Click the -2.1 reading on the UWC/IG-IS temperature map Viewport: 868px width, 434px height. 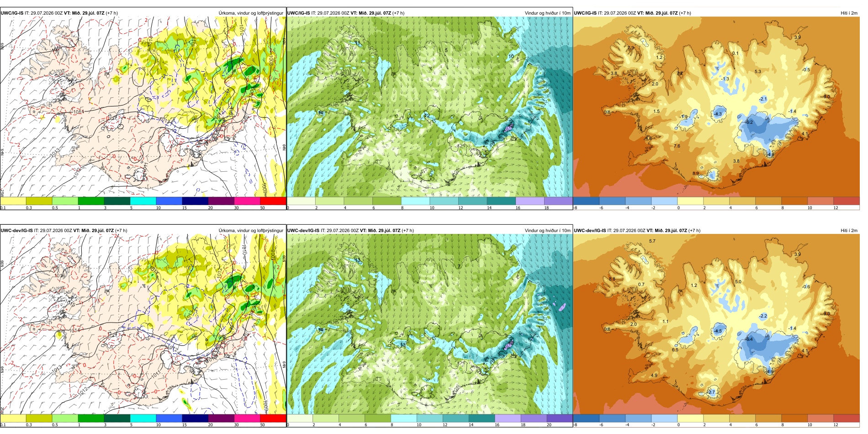pos(763,99)
